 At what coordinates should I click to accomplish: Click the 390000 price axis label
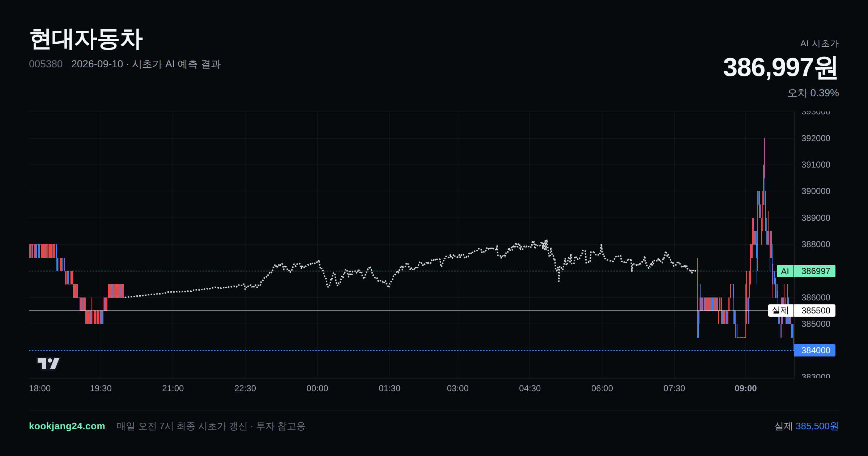[x=816, y=191]
